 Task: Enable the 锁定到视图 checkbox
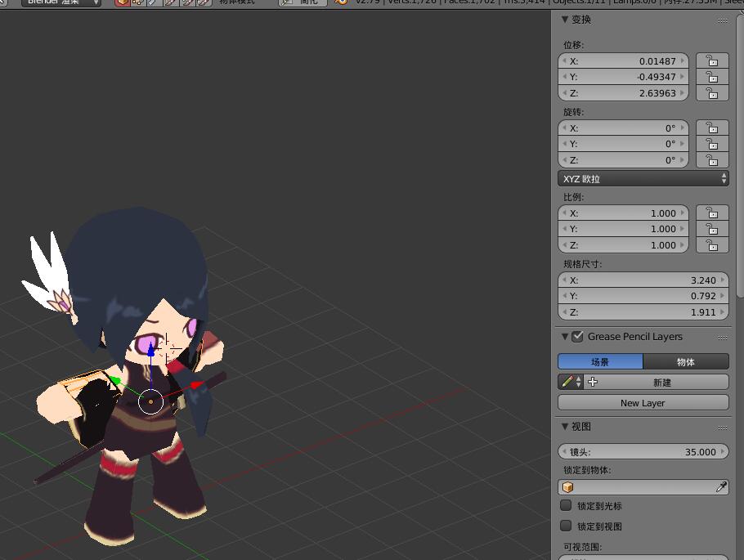click(x=566, y=526)
